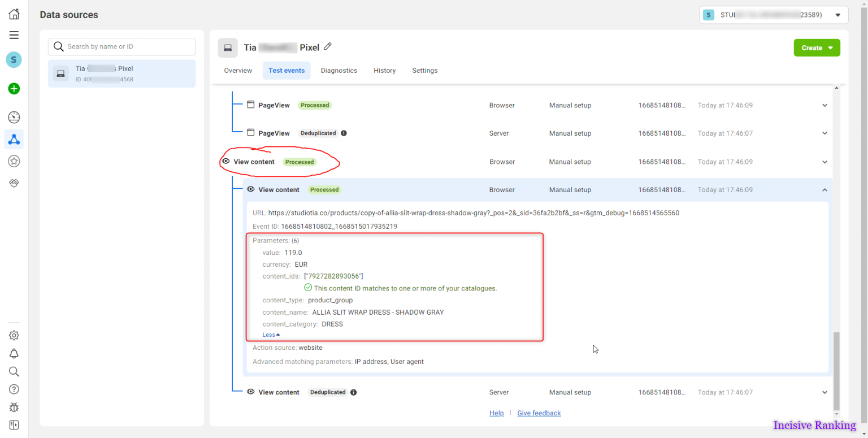Click info icon beside Deduplicated View content
The height and width of the screenshot is (438, 868).
tap(353, 392)
